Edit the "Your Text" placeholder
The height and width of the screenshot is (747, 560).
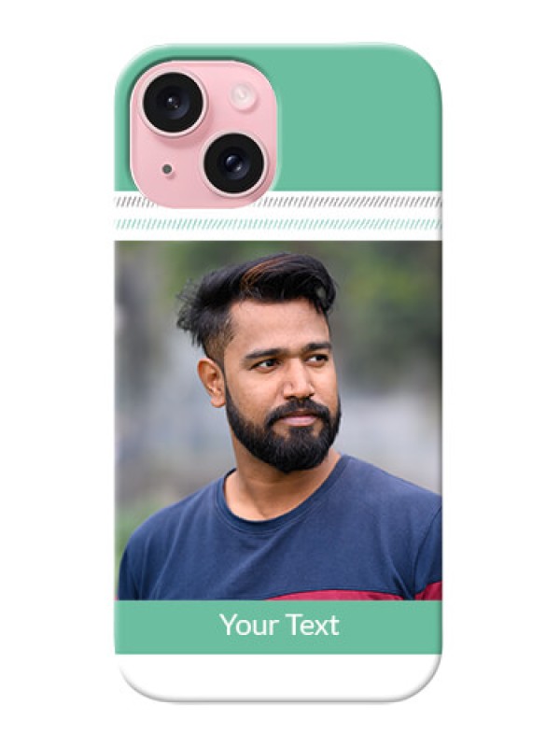[x=279, y=626]
